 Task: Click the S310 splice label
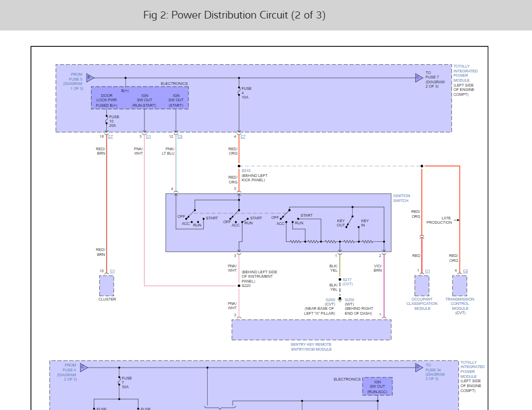coord(246,171)
